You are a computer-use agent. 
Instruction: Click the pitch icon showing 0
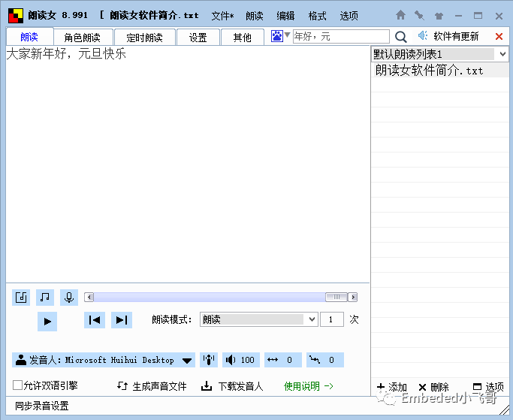coord(315,360)
